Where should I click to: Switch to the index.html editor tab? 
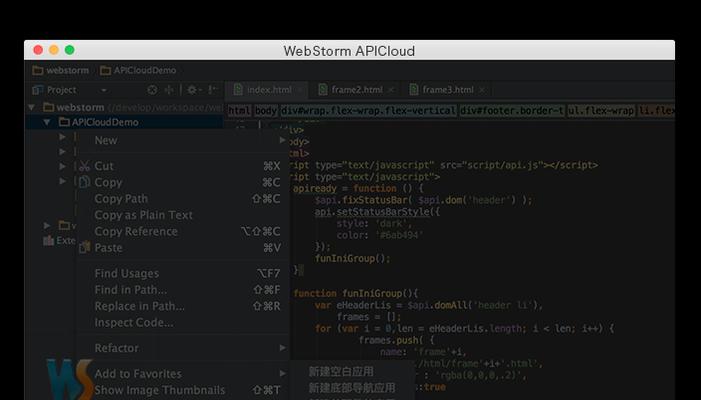click(x=266, y=90)
